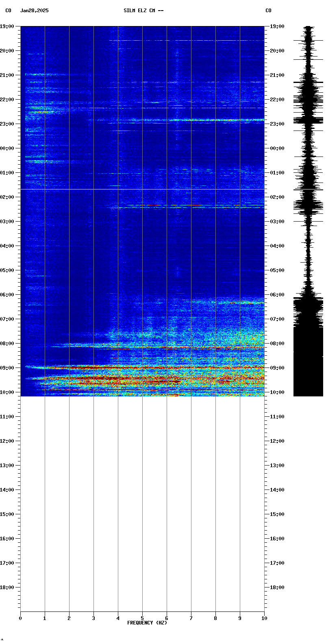Click the 5 Hz frequency tick label

(x=142, y=618)
